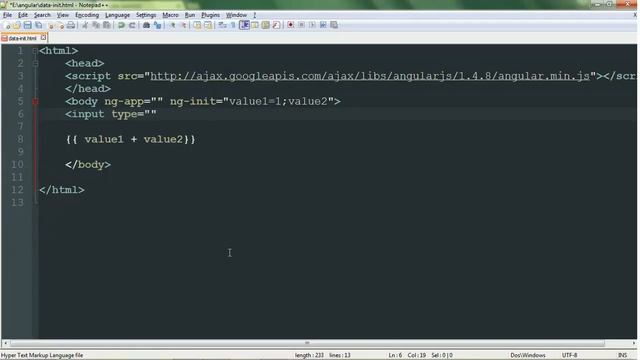Start macro recording with red dot icon

pyautogui.click(x=291, y=25)
